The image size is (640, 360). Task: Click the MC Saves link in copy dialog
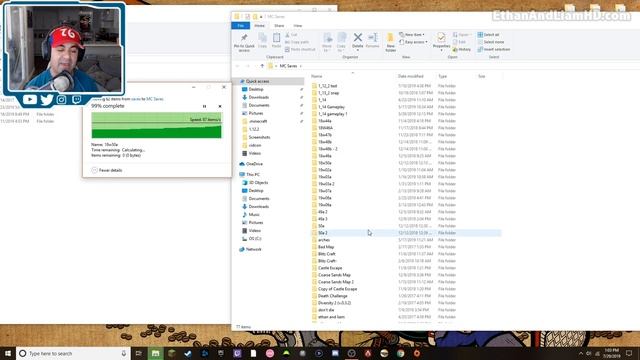point(155,99)
